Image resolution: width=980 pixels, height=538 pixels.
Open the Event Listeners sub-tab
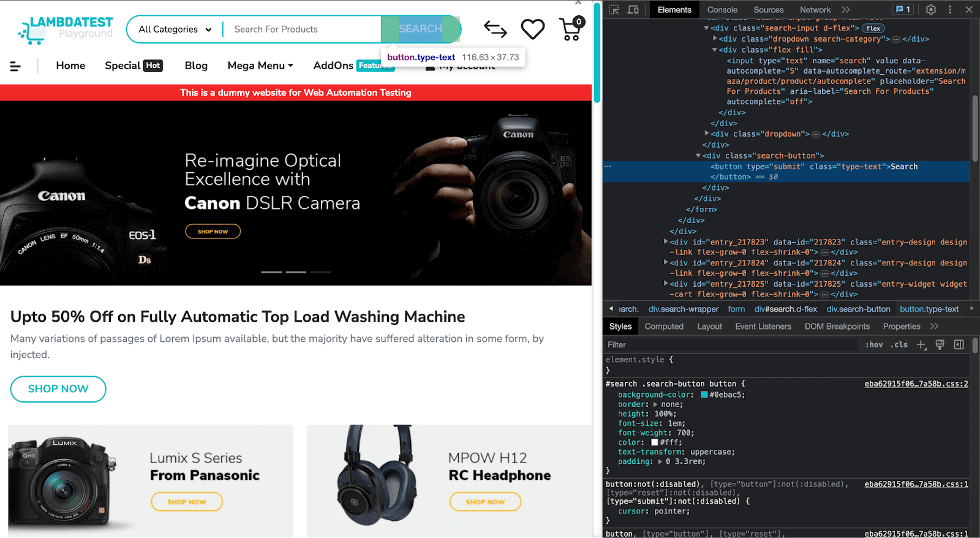pos(763,327)
